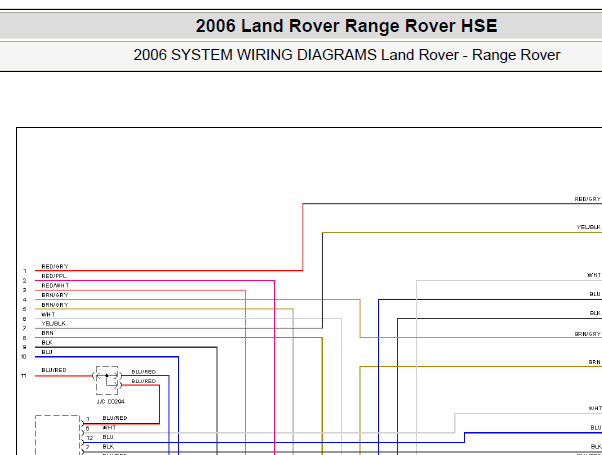This screenshot has width=602, height=455.
Task: Click the lower BLU/RED label right of junction connector
Action: tap(144, 381)
